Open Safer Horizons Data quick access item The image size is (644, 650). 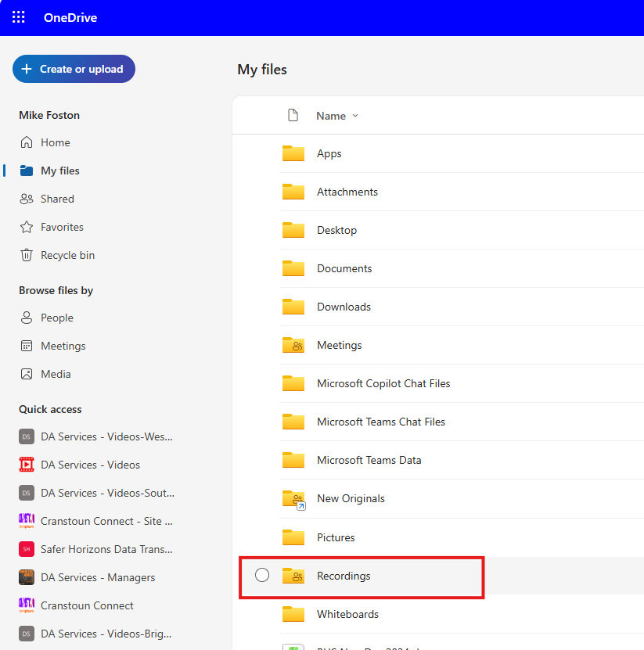tap(106, 549)
